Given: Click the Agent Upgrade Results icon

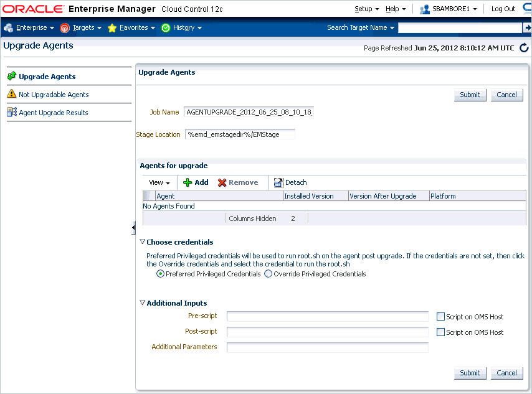Looking at the screenshot, I should [x=12, y=112].
